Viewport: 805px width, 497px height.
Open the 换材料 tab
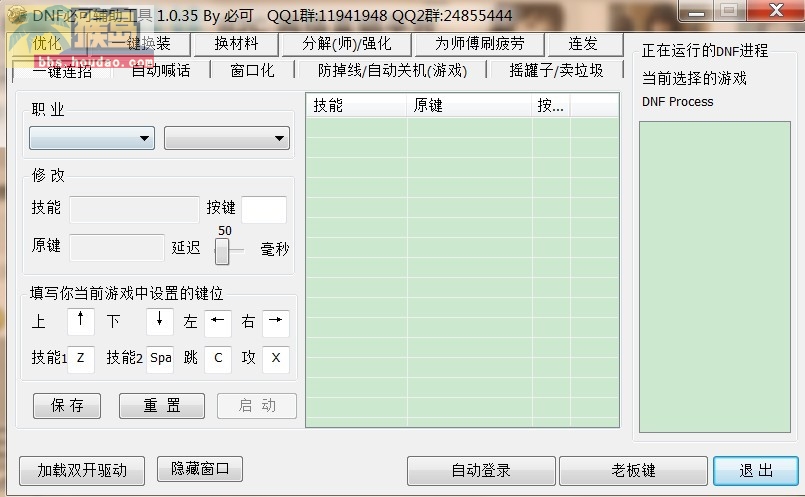click(x=236, y=44)
